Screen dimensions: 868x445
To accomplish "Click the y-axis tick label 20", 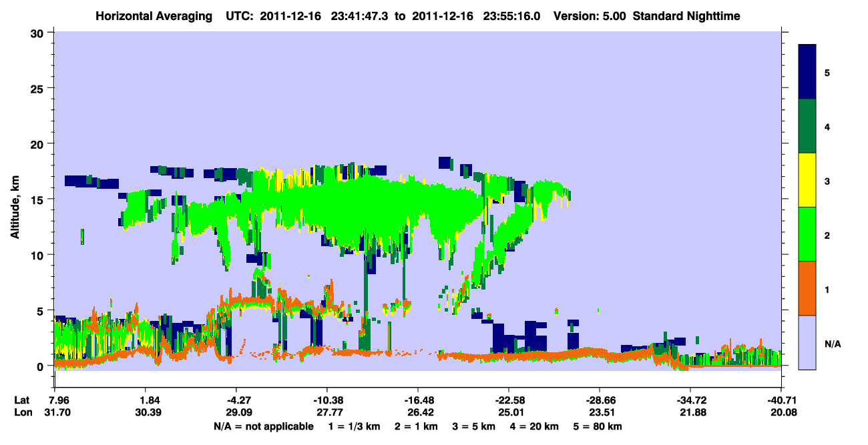I will tap(37, 143).
